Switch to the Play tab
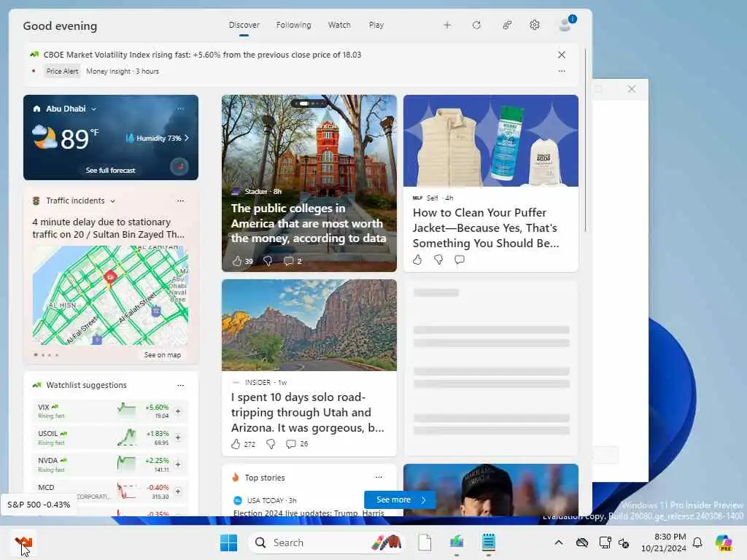747x560 pixels. click(x=376, y=26)
